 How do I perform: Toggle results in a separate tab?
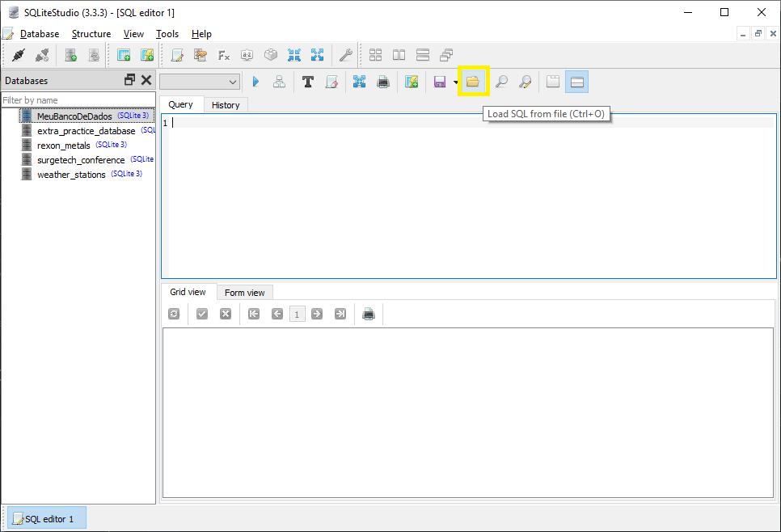(x=553, y=82)
